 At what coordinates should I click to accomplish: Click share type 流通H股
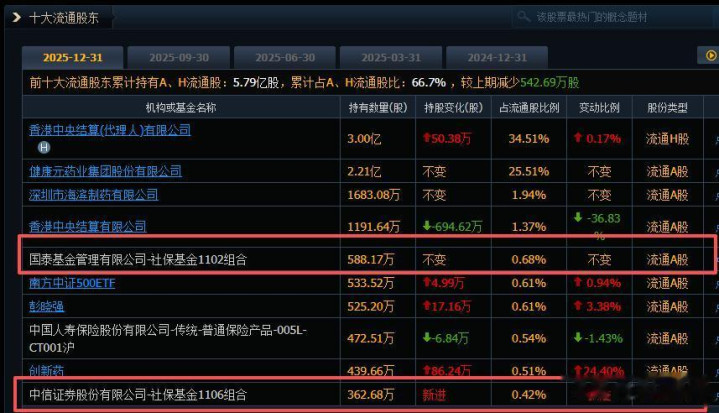pyautogui.click(x=667, y=138)
